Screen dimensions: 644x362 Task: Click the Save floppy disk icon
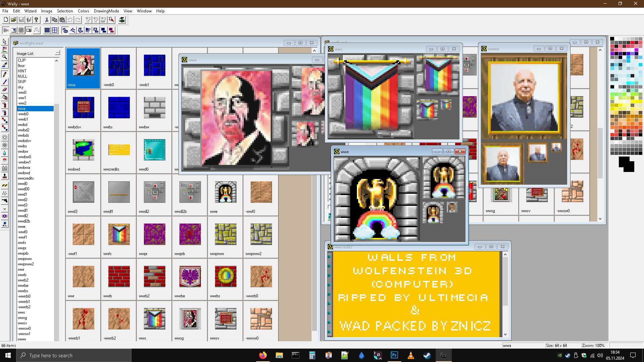tap(21, 20)
